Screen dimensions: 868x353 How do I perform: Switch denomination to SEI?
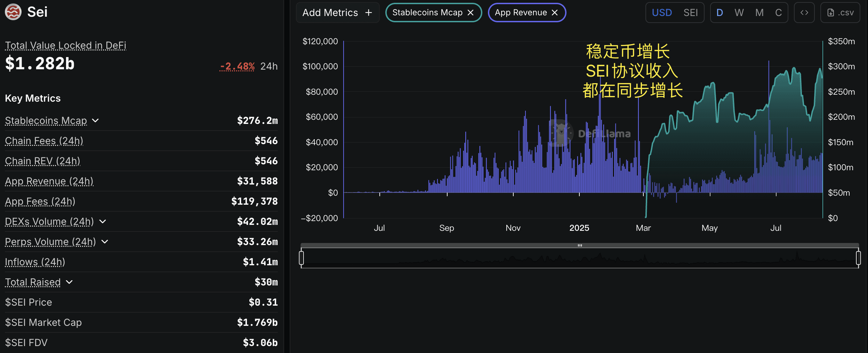point(690,13)
